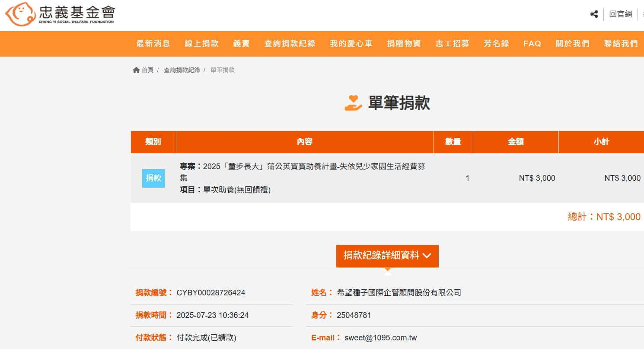Screen dimensions: 644x349
Task: Select 查詢捐款紀錄 in navigation bar
Action: 290,44
